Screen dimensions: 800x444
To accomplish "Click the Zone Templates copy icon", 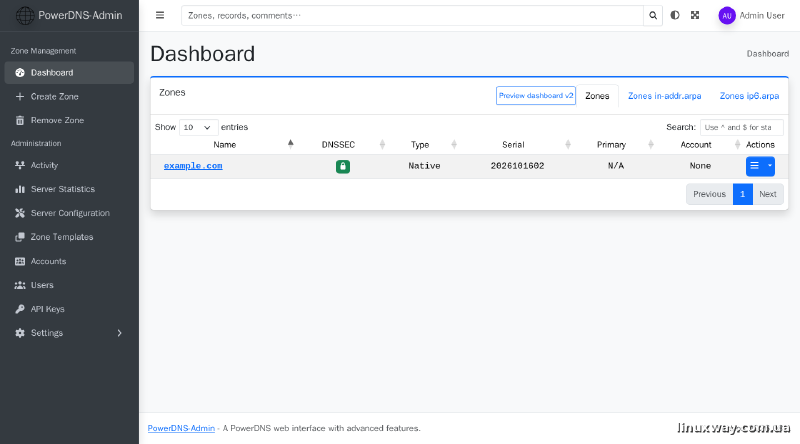I will tap(20, 237).
